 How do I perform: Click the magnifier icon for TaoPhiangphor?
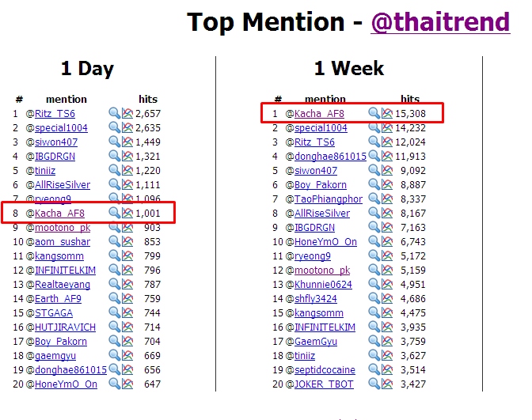[x=374, y=199]
